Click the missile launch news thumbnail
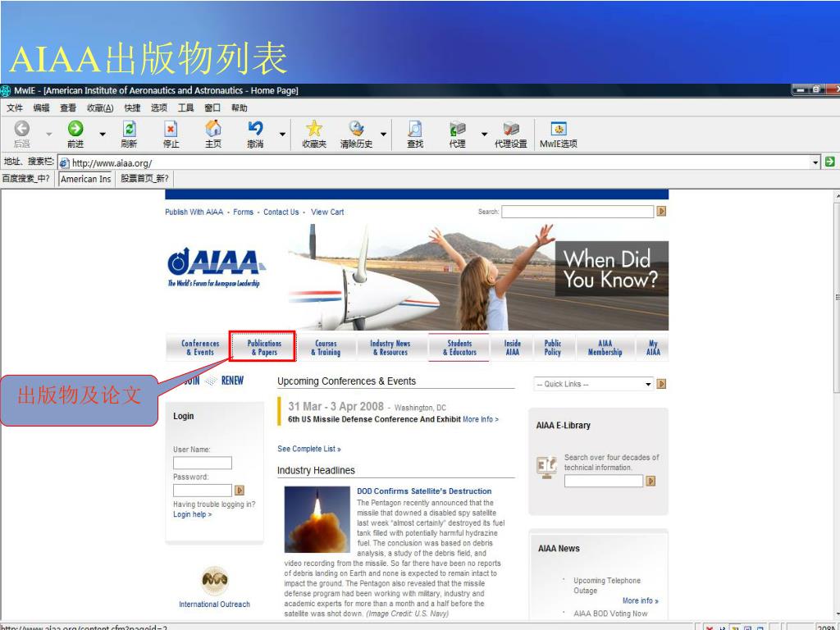840x630 pixels. click(x=317, y=519)
